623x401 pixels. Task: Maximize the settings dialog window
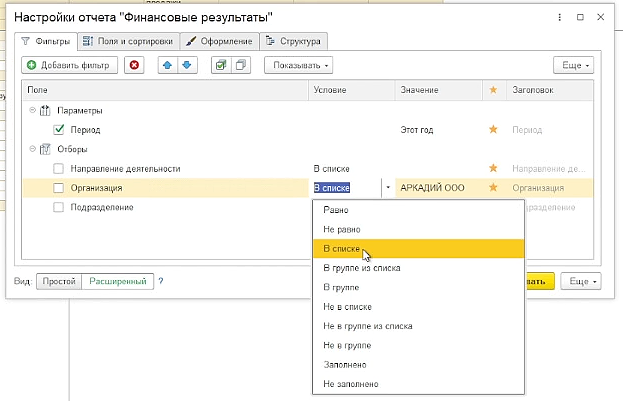580,17
